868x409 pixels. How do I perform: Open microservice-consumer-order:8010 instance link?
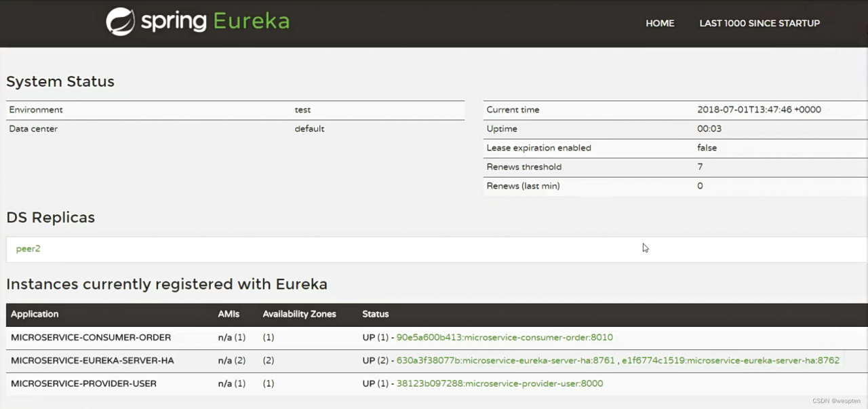click(x=505, y=337)
